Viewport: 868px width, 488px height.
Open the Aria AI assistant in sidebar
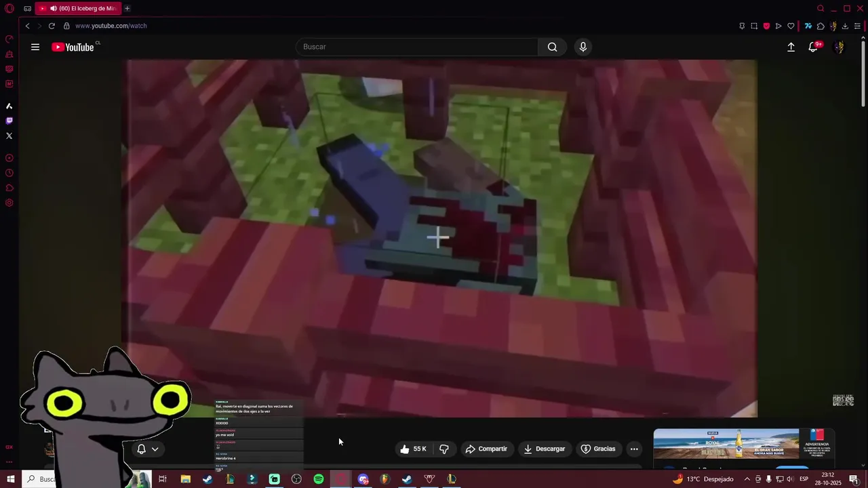coord(9,106)
